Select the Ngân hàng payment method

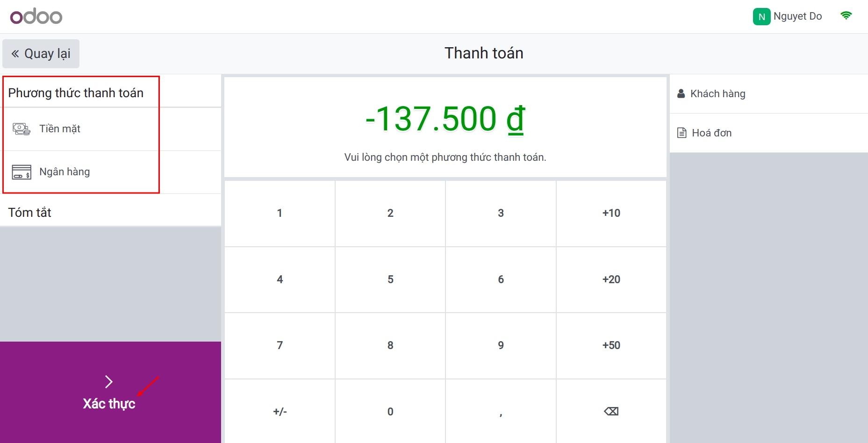pos(65,172)
